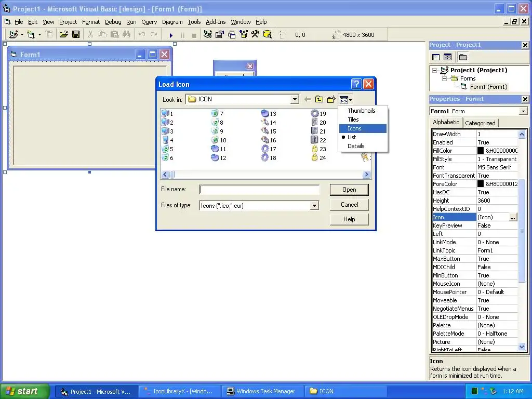This screenshot has height=399, width=532.
Task: Open the Properties Window toolbar icon
Action: point(220,35)
